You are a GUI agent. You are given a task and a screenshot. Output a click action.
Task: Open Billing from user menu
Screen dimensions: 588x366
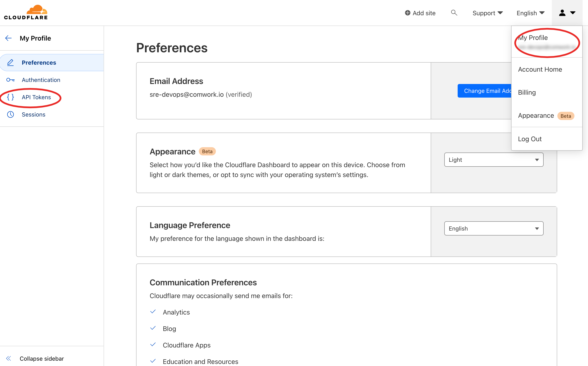point(547,92)
